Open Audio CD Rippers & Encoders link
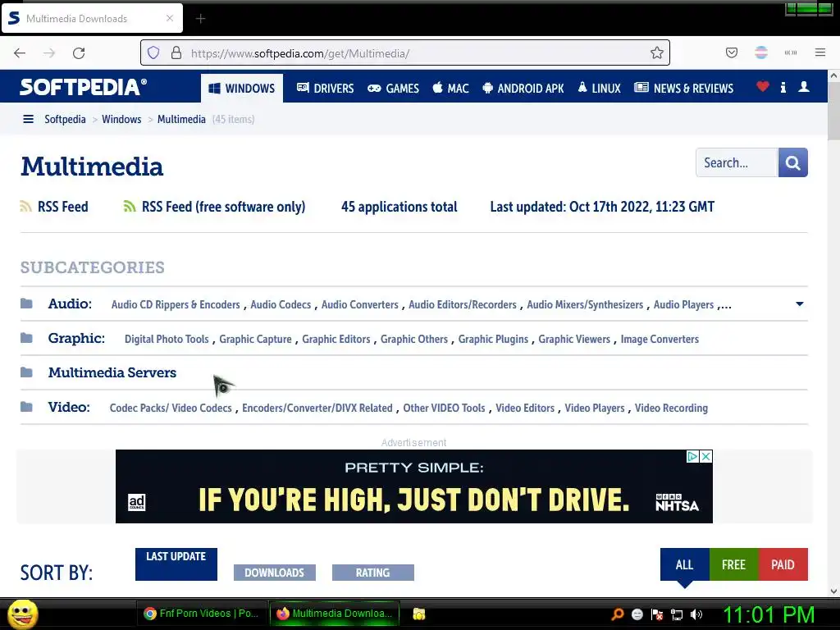 point(176,304)
